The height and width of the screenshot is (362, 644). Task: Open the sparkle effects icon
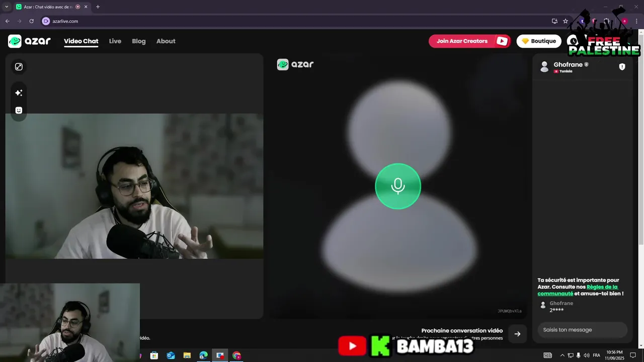tap(19, 93)
